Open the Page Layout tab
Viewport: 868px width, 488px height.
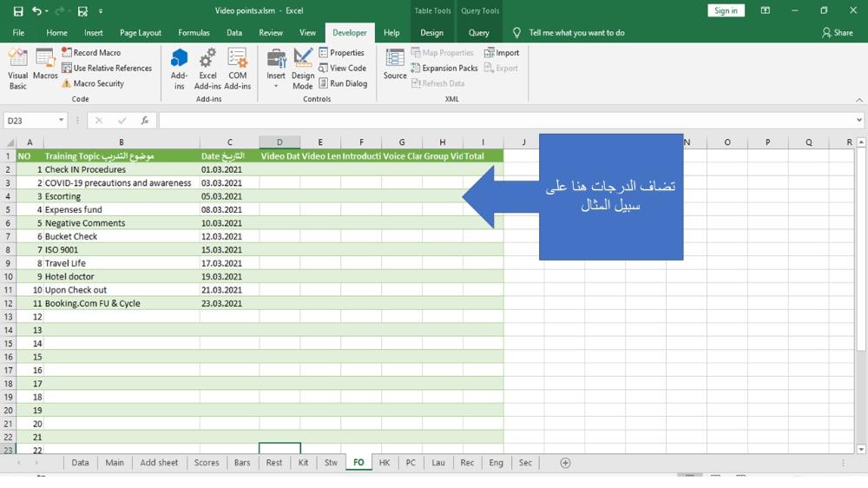tap(141, 33)
